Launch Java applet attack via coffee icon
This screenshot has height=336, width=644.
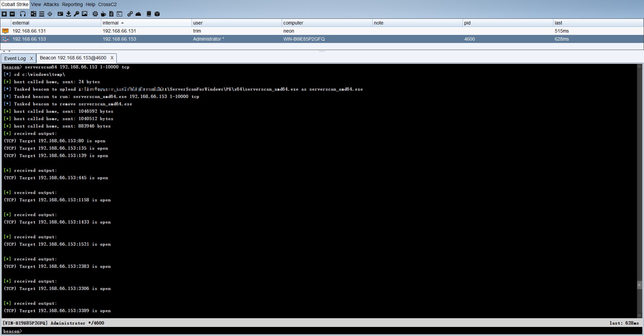tap(103, 14)
